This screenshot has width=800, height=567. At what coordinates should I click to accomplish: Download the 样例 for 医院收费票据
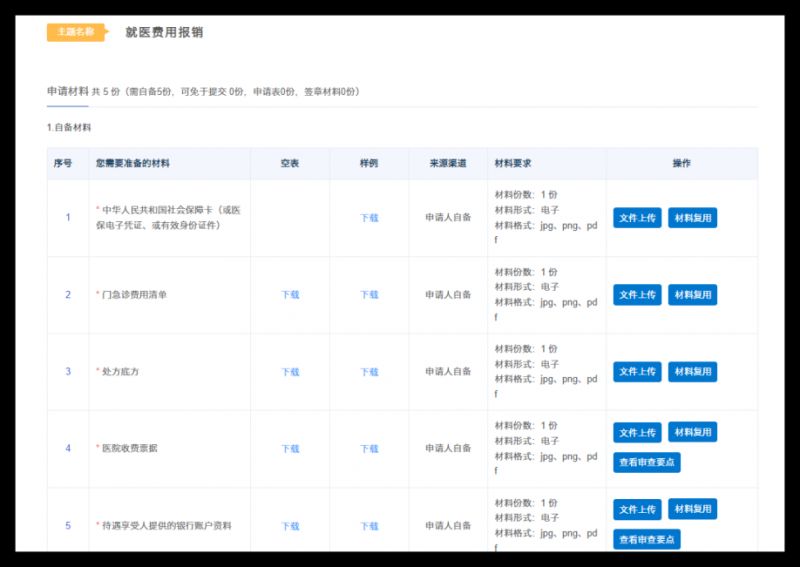(x=369, y=449)
